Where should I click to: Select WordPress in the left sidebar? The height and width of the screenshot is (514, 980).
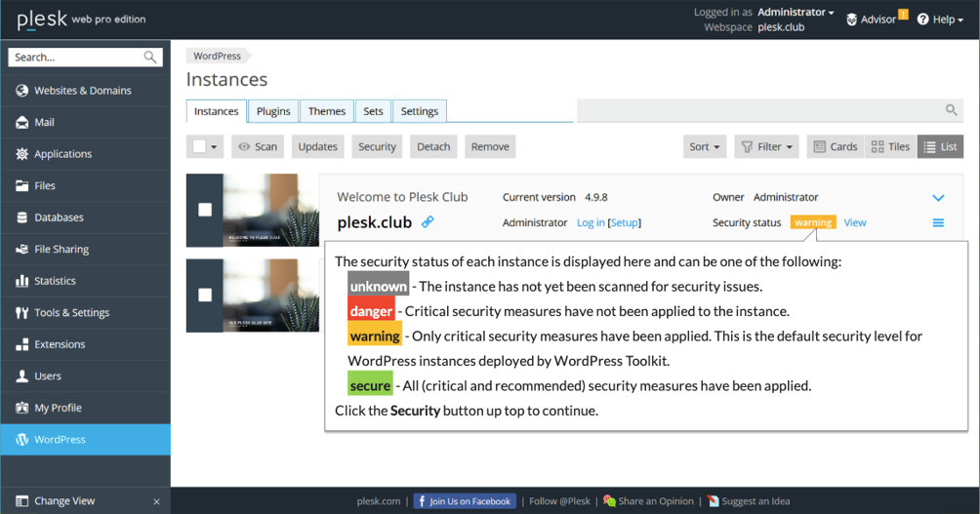tap(86, 439)
